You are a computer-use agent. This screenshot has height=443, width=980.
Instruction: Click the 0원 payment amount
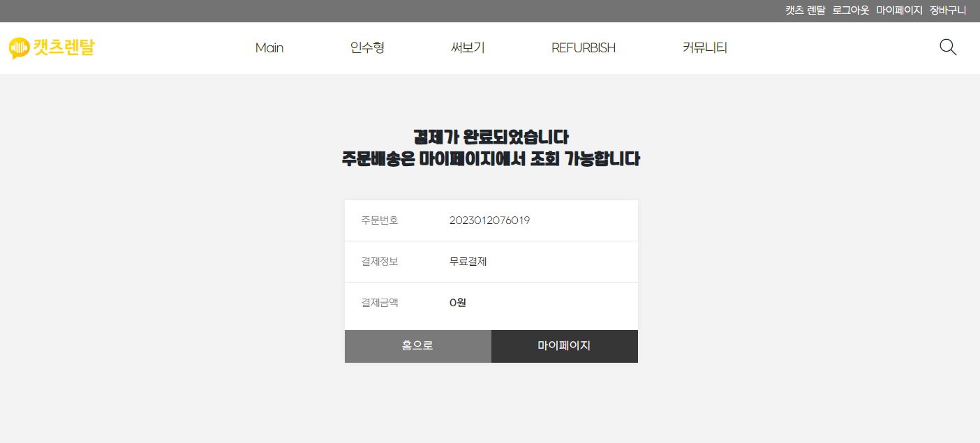[x=457, y=303]
